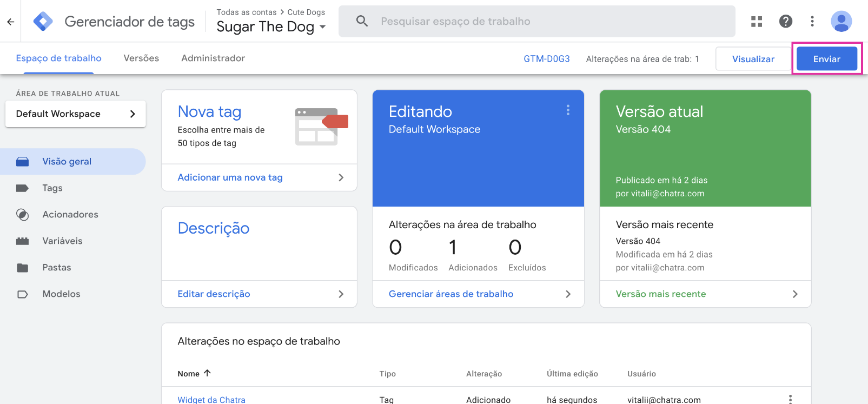868x404 pixels.
Task: Sort by Nome column arrow
Action: (207, 373)
